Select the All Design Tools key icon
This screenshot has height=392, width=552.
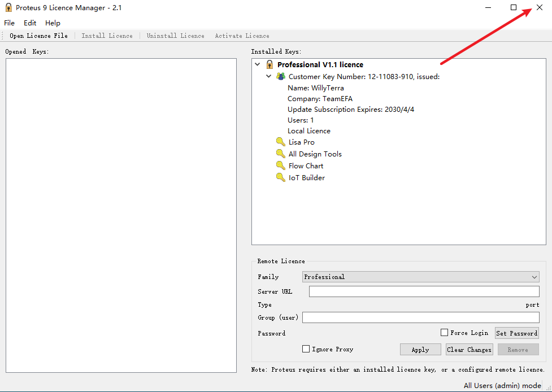(x=281, y=154)
